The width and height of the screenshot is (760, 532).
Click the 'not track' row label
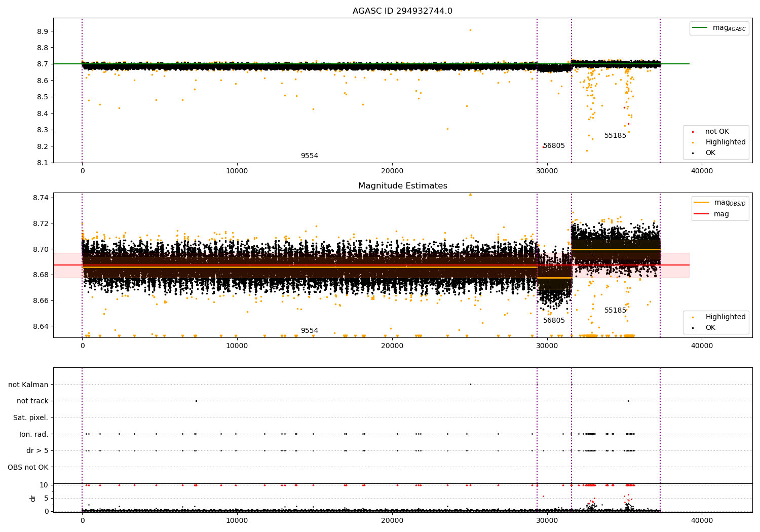point(32,401)
